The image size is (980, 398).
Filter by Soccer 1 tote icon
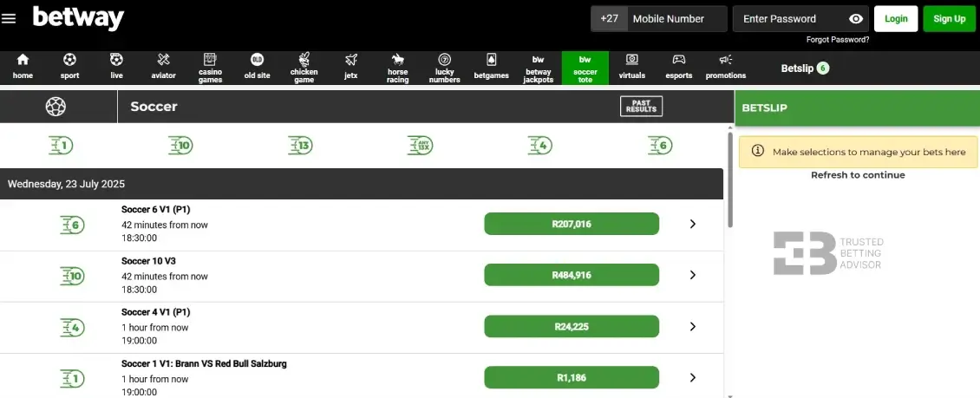(x=61, y=146)
